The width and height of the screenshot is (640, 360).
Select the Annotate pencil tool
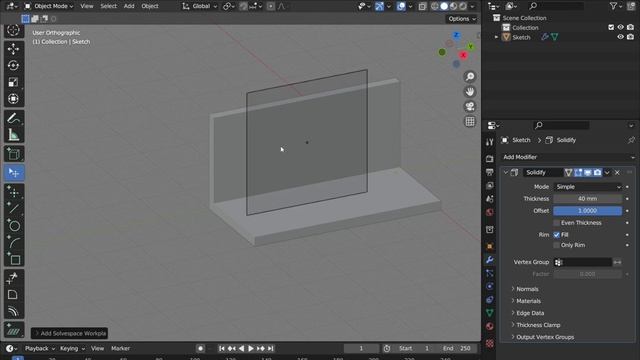[13, 118]
